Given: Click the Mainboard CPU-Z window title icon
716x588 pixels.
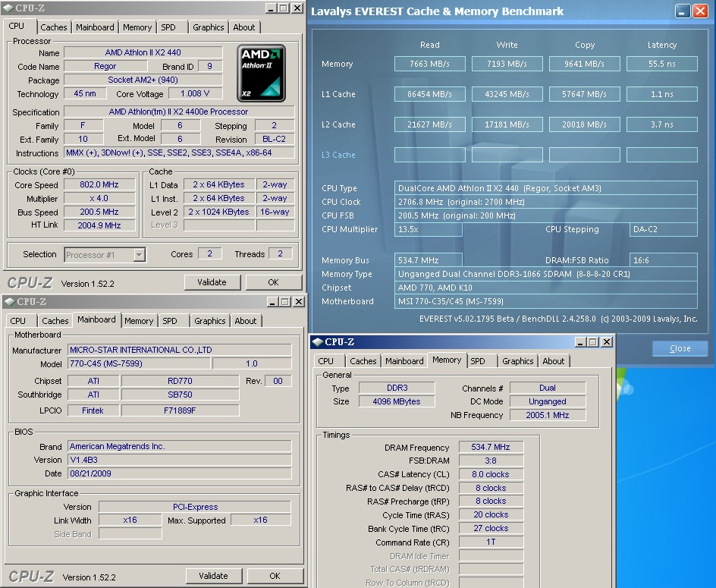Looking at the screenshot, I should click(x=10, y=301).
